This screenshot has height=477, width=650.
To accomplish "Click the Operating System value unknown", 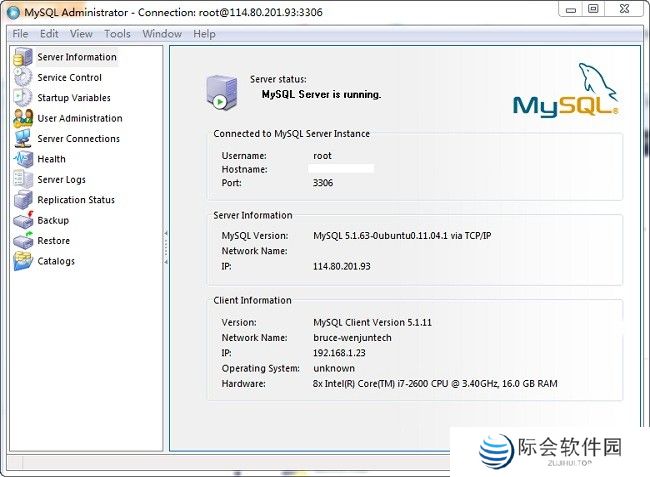I will coord(334,368).
